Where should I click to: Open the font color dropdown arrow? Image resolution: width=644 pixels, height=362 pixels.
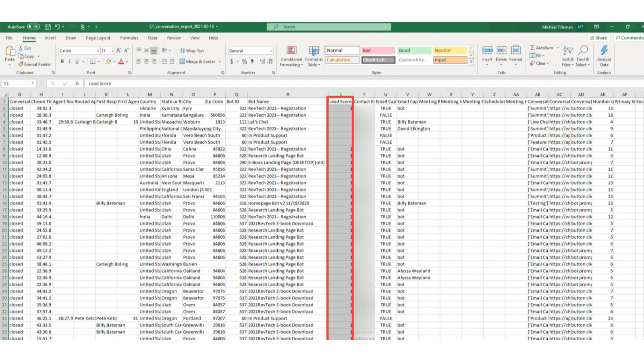[x=127, y=62]
